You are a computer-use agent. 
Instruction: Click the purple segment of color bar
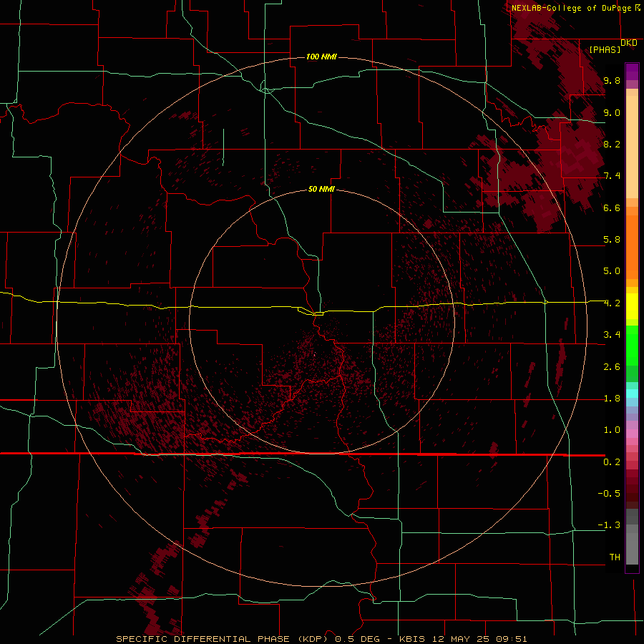[x=632, y=72]
